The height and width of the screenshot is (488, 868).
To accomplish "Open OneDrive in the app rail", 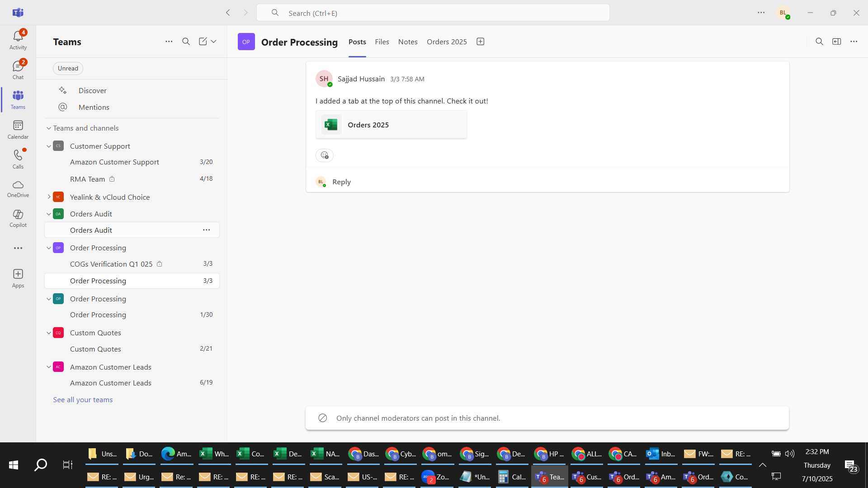I will [18, 189].
